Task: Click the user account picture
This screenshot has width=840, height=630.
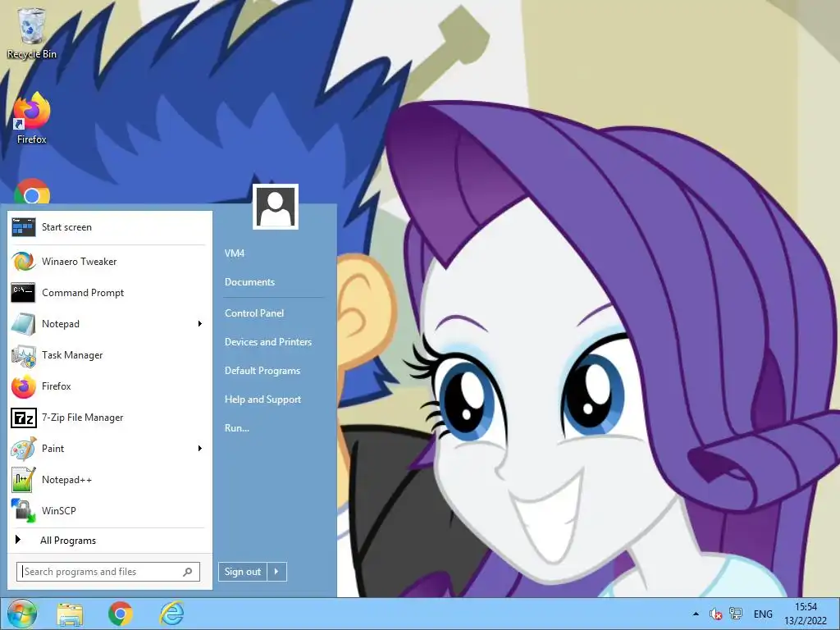Action: [276, 207]
